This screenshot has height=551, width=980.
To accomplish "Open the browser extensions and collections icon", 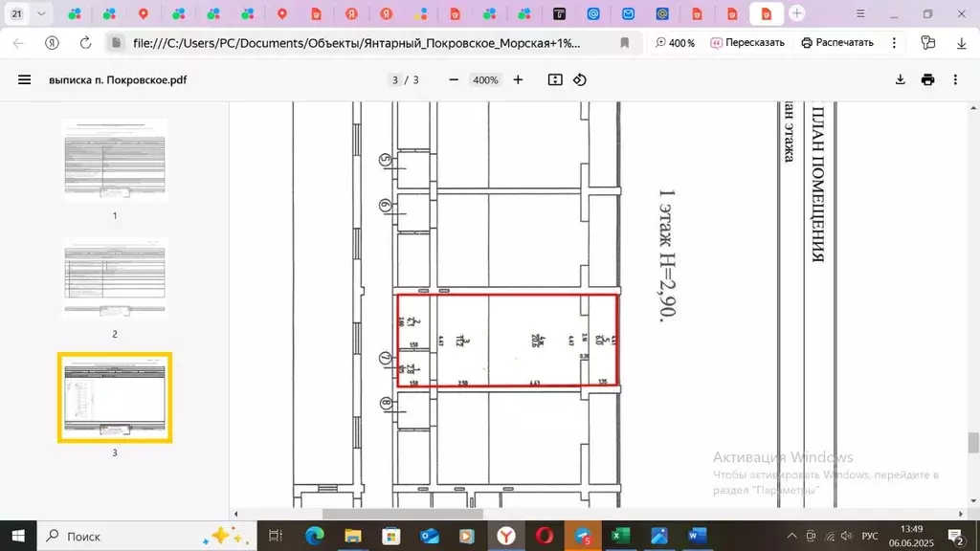I will coord(928,43).
